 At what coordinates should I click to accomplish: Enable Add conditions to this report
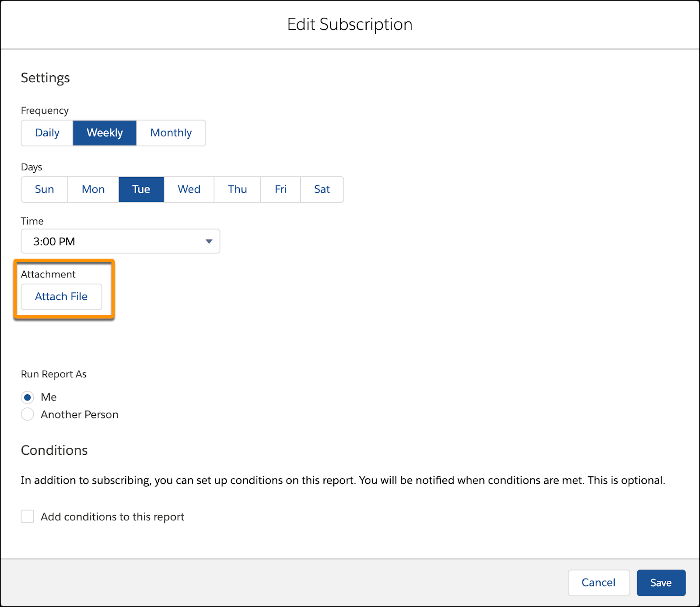[x=27, y=516]
